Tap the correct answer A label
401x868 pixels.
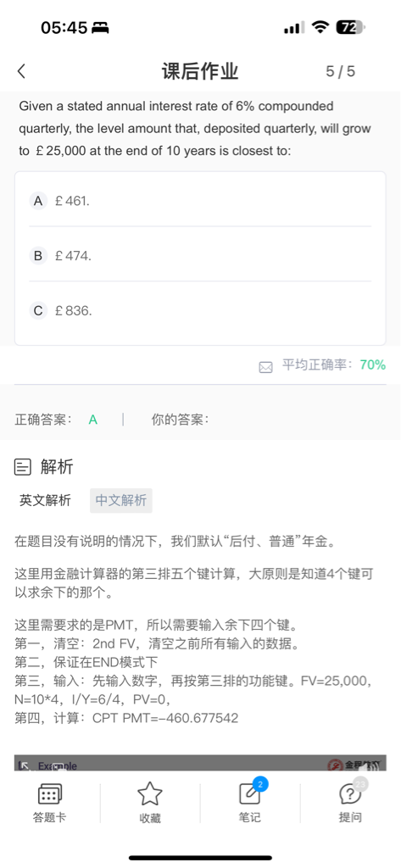click(93, 420)
